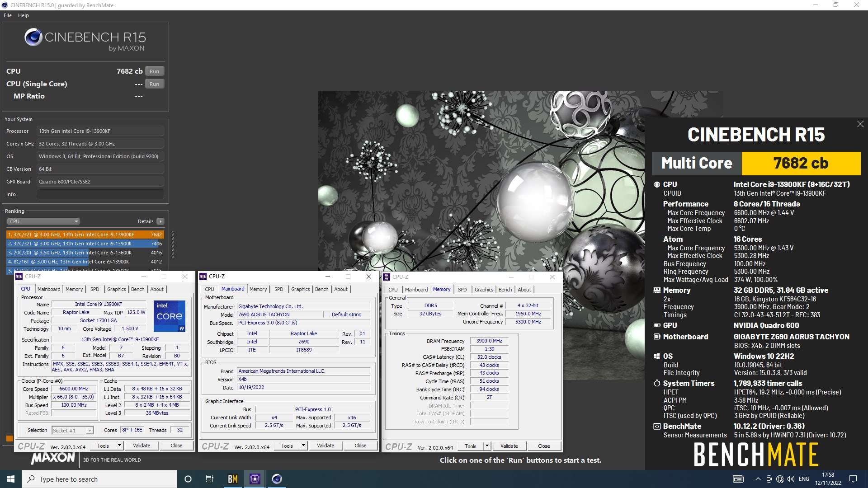Click Tools button in right CPU-Z window
Screen dimensions: 868x488
pyautogui.click(x=471, y=446)
